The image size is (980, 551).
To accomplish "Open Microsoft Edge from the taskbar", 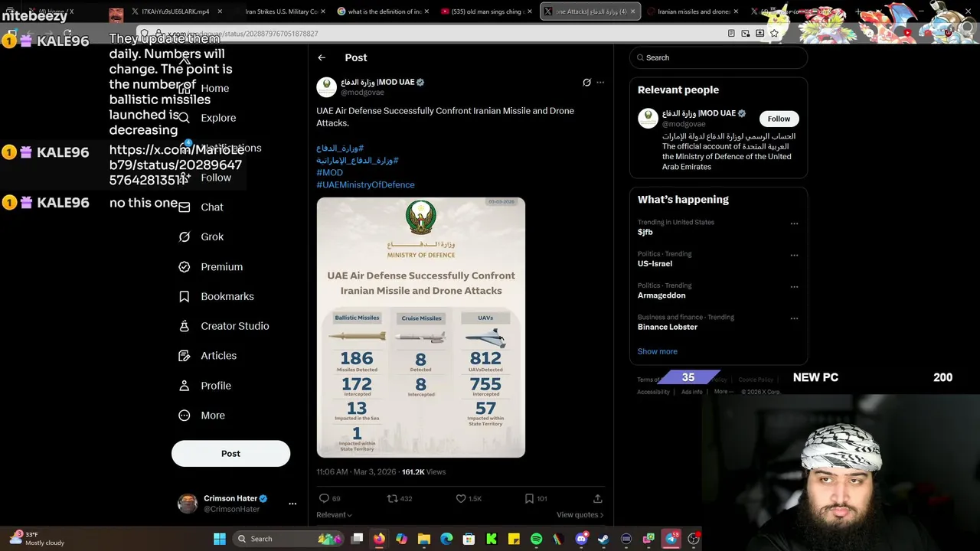I will 446,539.
